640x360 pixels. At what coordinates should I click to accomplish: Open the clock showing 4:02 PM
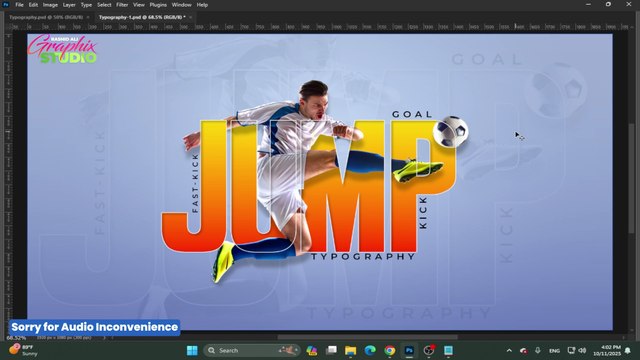(607, 350)
